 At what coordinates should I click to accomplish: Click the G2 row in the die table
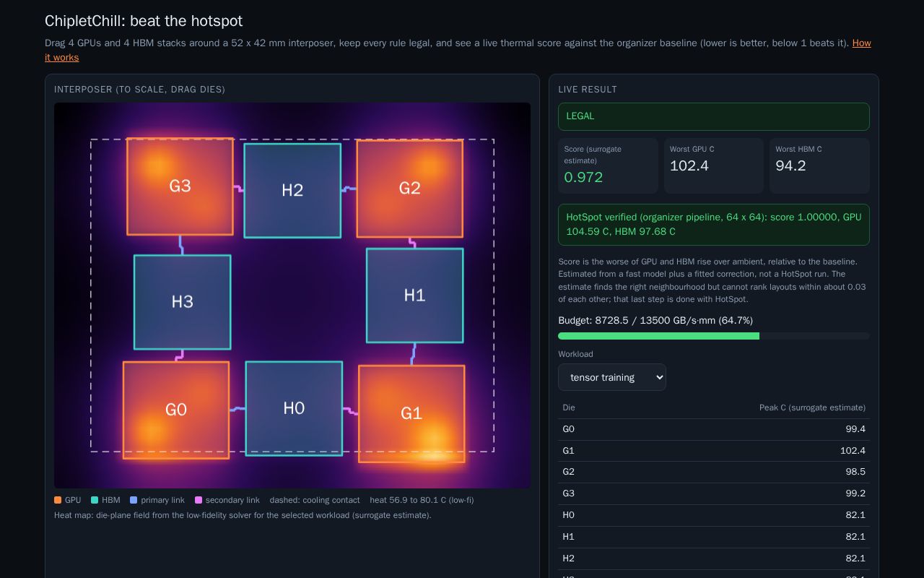pyautogui.click(x=714, y=472)
